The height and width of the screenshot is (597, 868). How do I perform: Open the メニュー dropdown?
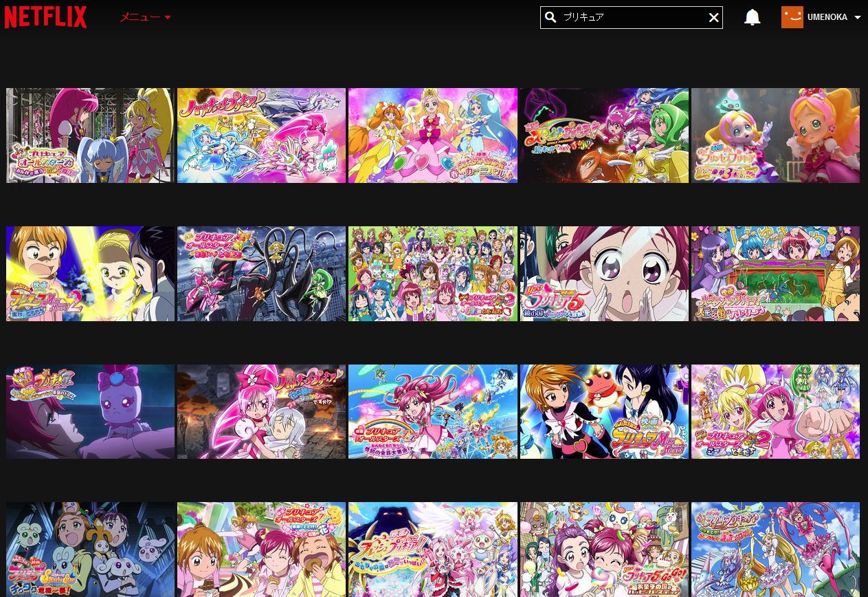pos(145,17)
